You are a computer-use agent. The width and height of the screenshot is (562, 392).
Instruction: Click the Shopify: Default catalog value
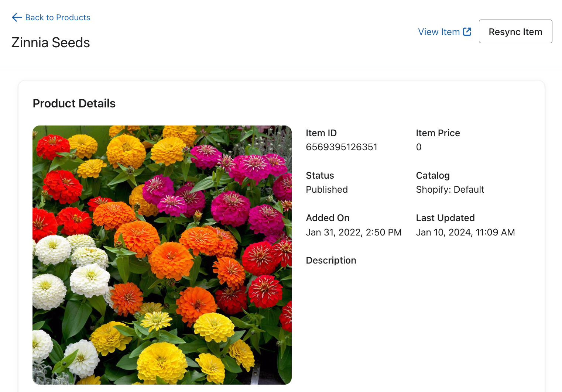tap(450, 189)
